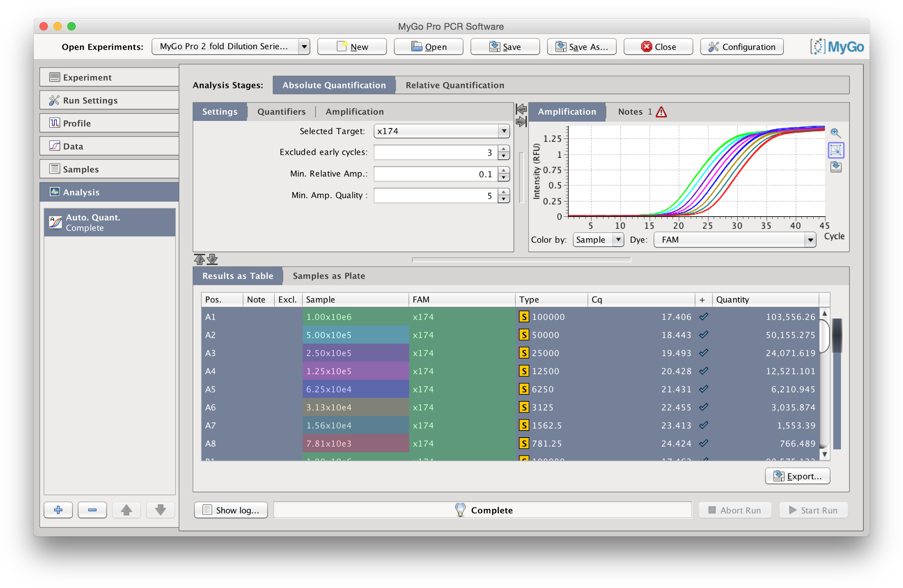Open the left-panel Amplification tab next to Quantifiers
This screenshot has width=903, height=588.
click(354, 111)
